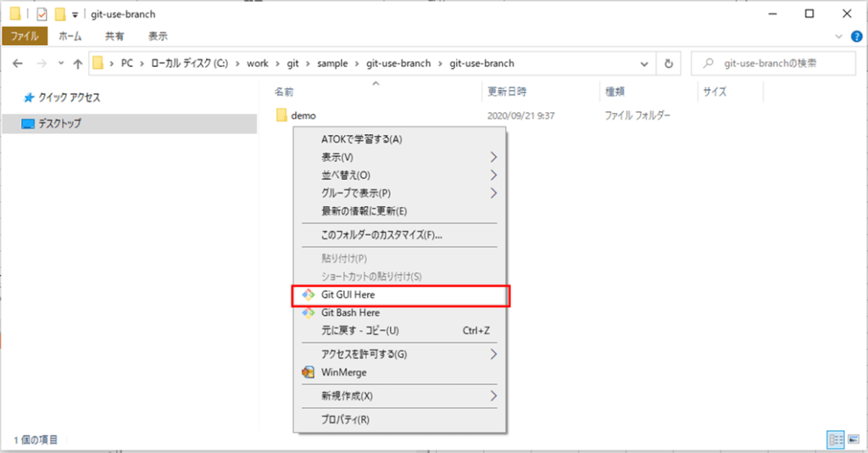Switch to details view button
This screenshot has height=453, width=868.
836,439
